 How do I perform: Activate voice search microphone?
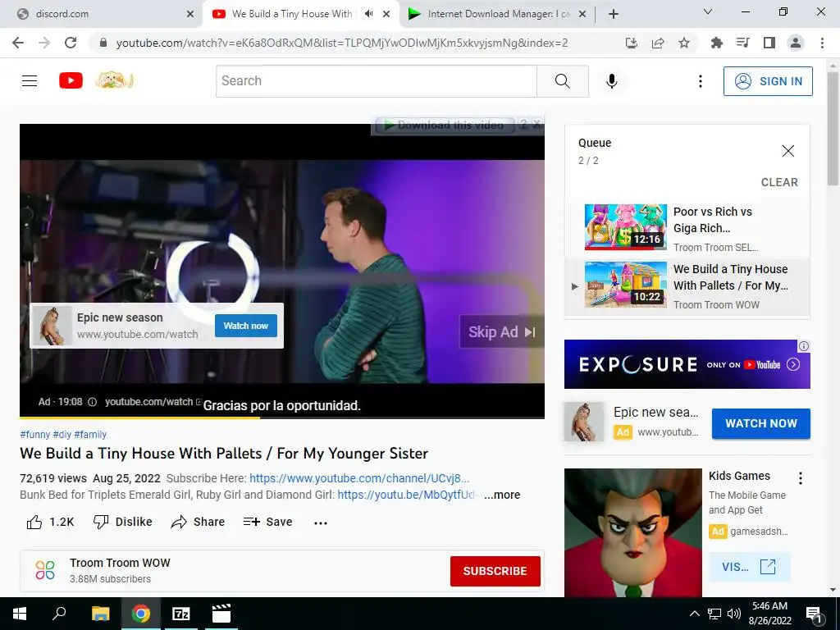click(612, 81)
